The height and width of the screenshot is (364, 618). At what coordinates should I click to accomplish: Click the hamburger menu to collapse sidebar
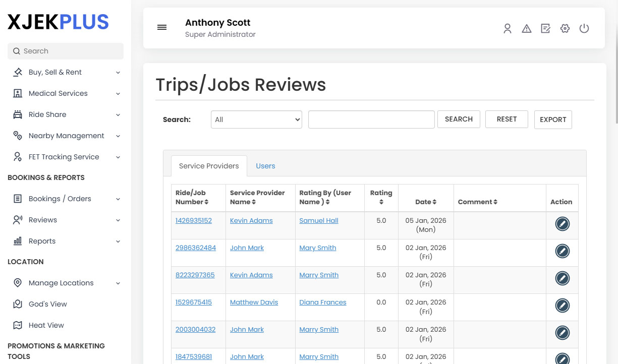[x=161, y=27]
